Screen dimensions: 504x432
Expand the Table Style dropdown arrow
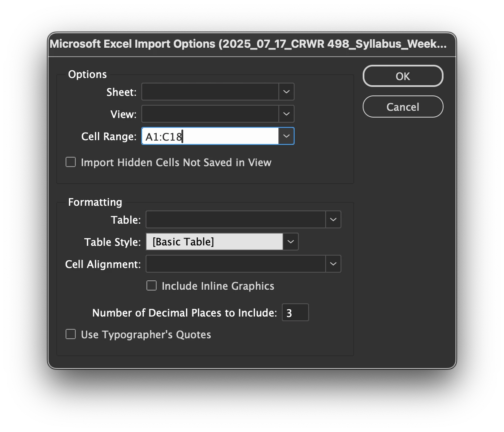pos(291,242)
